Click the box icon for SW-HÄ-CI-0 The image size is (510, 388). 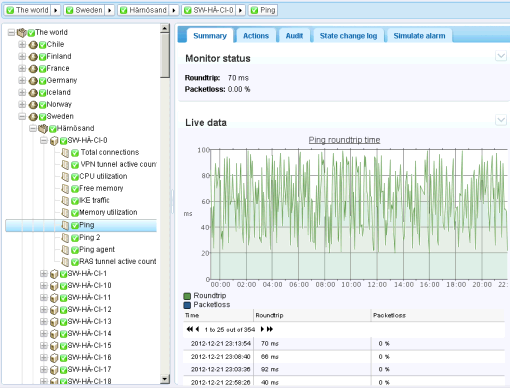pyautogui.click(x=54, y=141)
